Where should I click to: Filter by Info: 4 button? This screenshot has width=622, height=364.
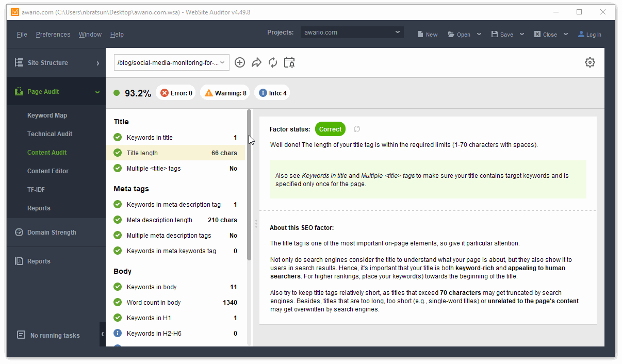tap(272, 93)
